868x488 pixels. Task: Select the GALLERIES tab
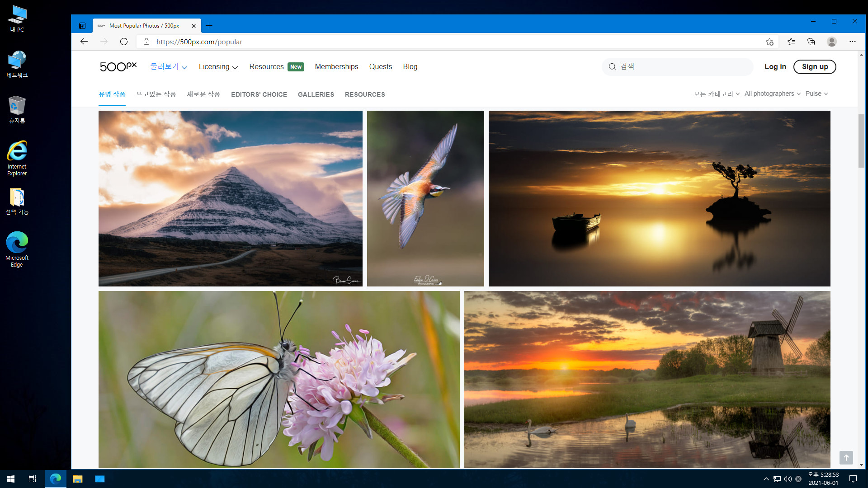pyautogui.click(x=316, y=94)
